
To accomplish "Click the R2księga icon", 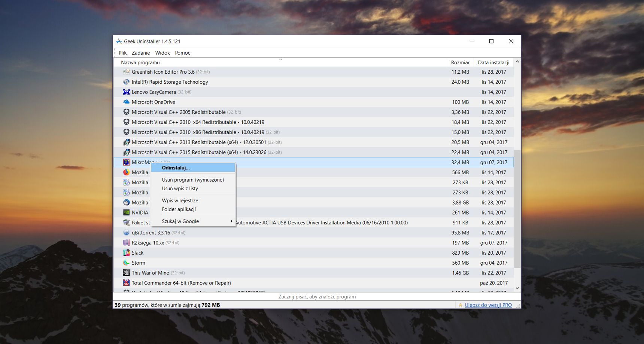I will 126,243.
